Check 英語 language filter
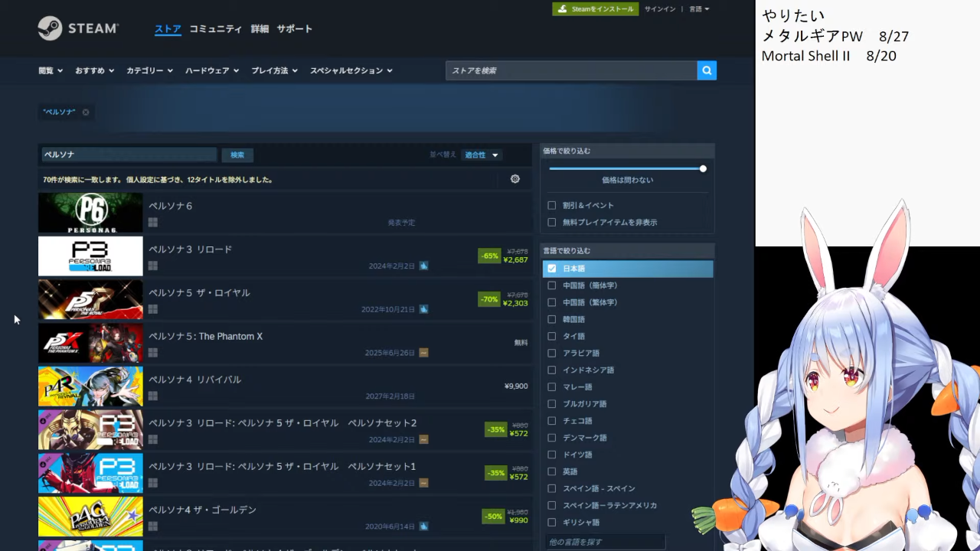The width and height of the screenshot is (980, 551). point(551,471)
